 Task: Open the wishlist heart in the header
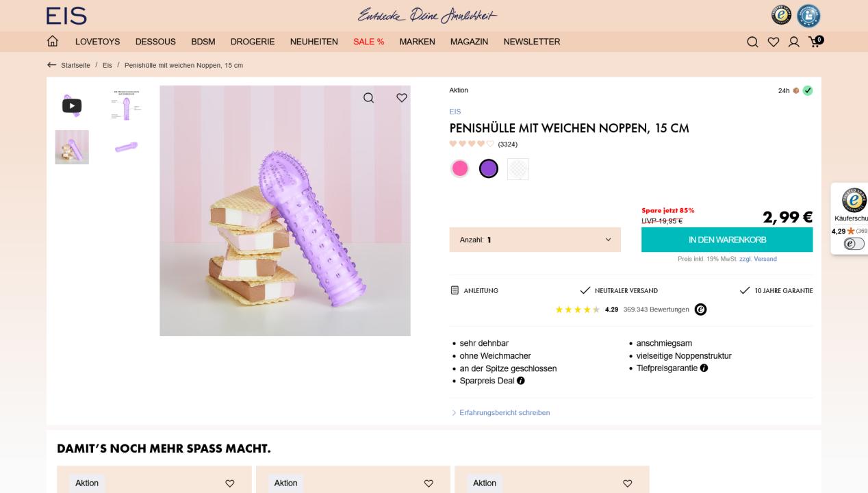tap(774, 42)
